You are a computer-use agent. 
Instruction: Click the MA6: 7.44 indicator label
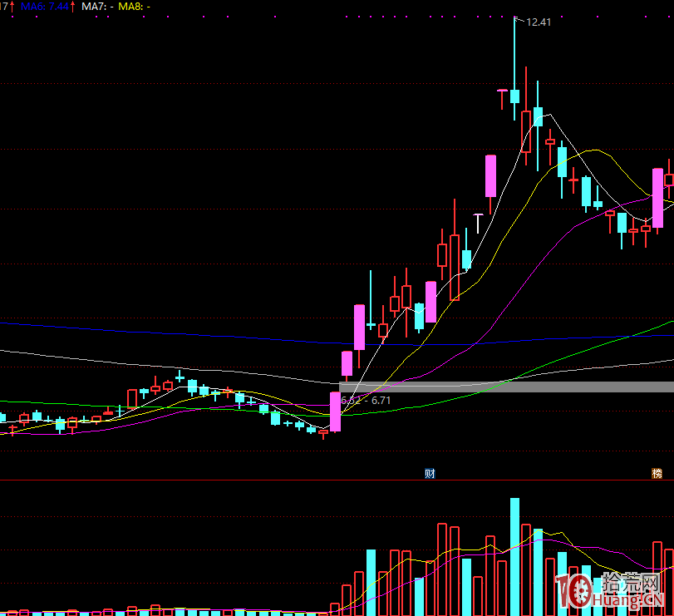(x=45, y=7)
